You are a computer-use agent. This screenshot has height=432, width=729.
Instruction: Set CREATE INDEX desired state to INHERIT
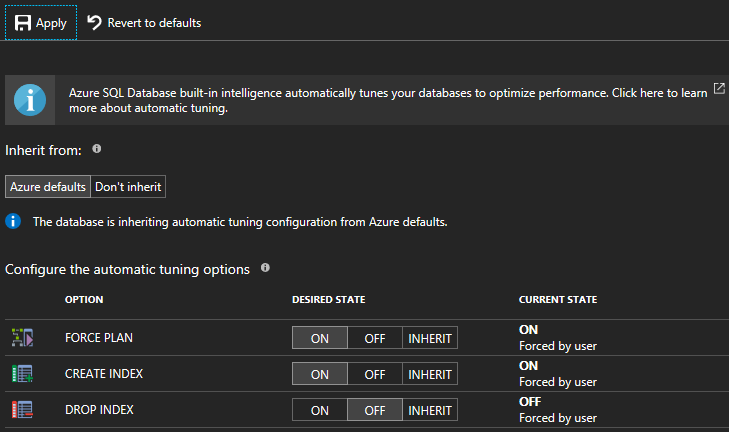pyautogui.click(x=430, y=374)
